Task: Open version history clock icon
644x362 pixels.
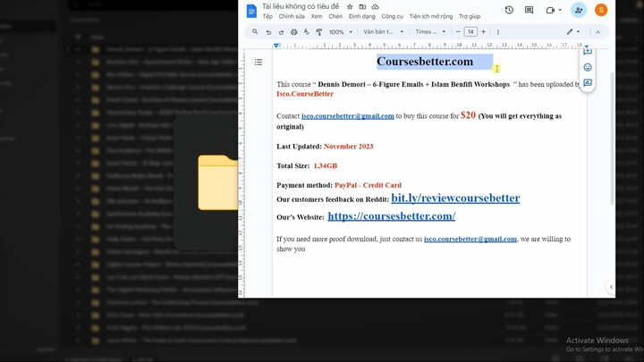Action: (509, 10)
